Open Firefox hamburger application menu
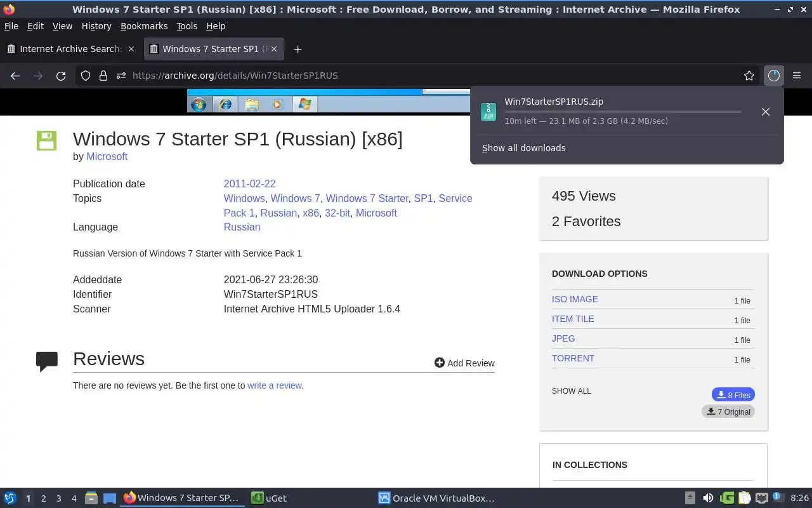This screenshot has width=812, height=508. pyautogui.click(x=797, y=76)
